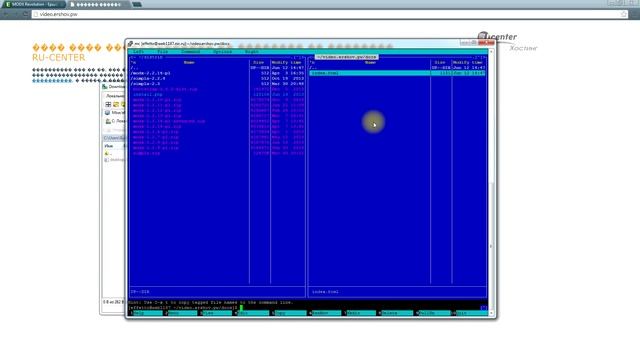Sort right panel by Name column header

370,62
